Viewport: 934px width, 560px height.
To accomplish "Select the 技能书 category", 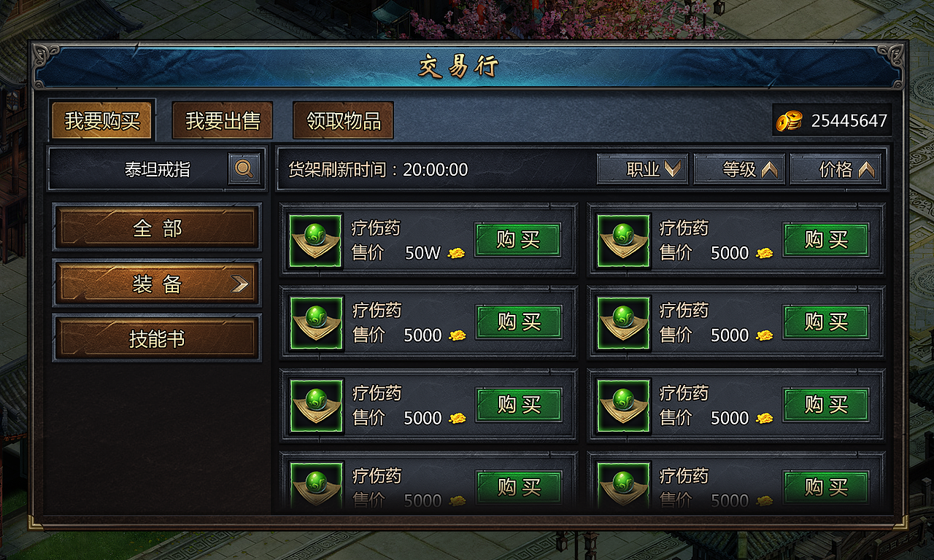I will [x=157, y=339].
